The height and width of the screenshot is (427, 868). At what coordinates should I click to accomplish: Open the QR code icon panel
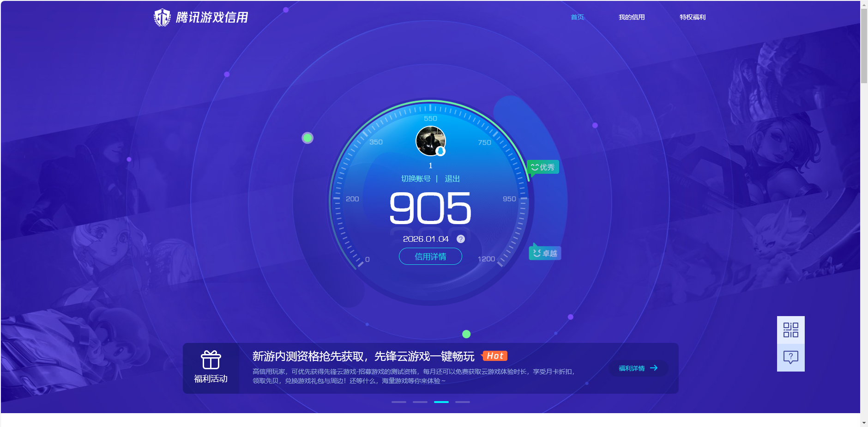click(790, 330)
